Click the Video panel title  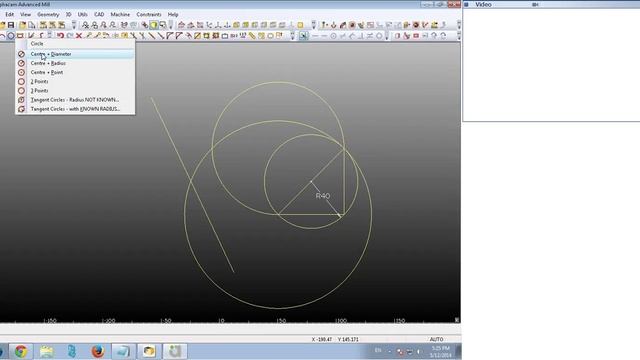coord(483,4)
